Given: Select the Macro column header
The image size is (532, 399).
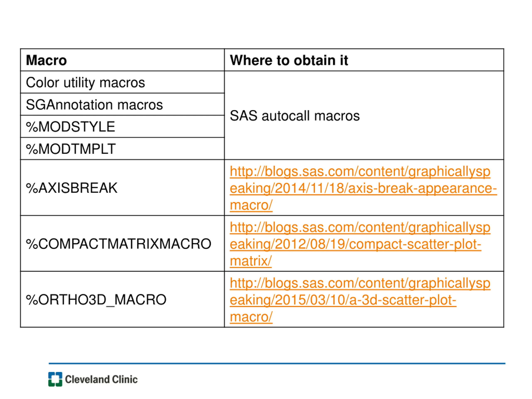Looking at the screenshot, I should [x=122, y=60].
